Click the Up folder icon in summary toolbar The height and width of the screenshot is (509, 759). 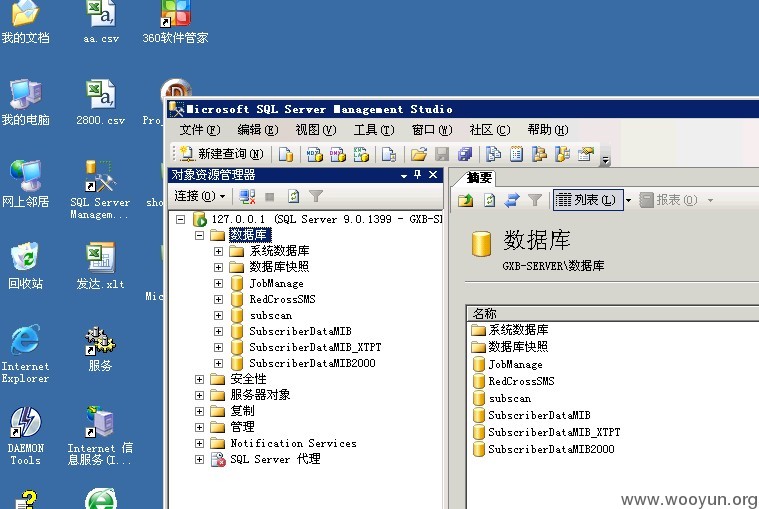(x=466, y=200)
